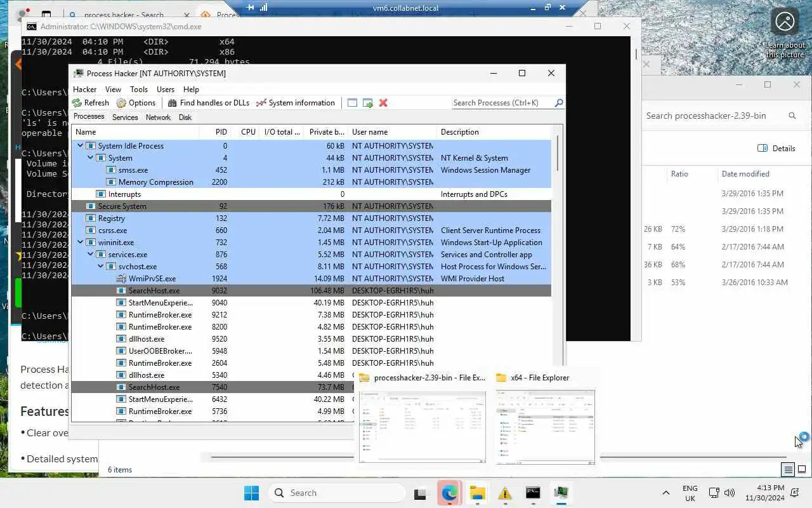The height and width of the screenshot is (508, 812).
Task: Open Microsoft Edge from taskbar
Action: tap(449, 493)
